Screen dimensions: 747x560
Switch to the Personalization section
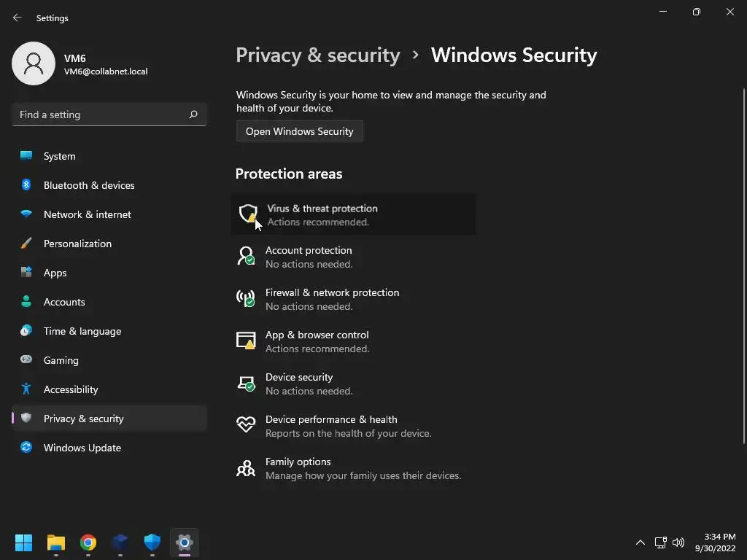click(77, 244)
